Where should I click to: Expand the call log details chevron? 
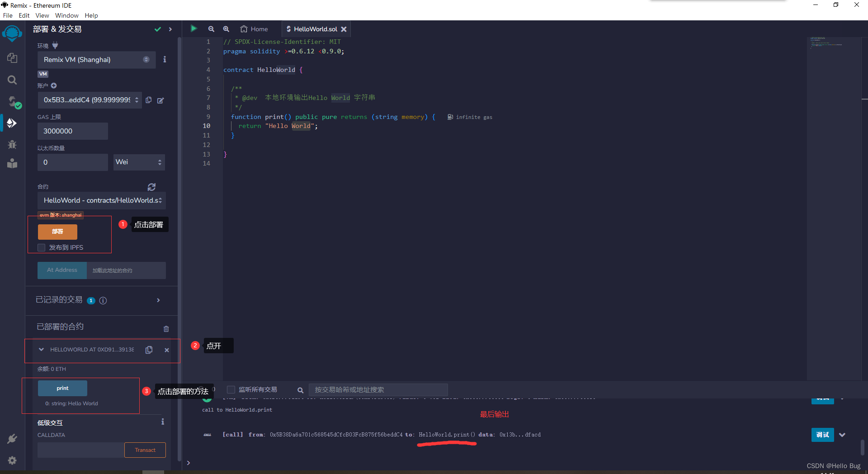point(842,435)
